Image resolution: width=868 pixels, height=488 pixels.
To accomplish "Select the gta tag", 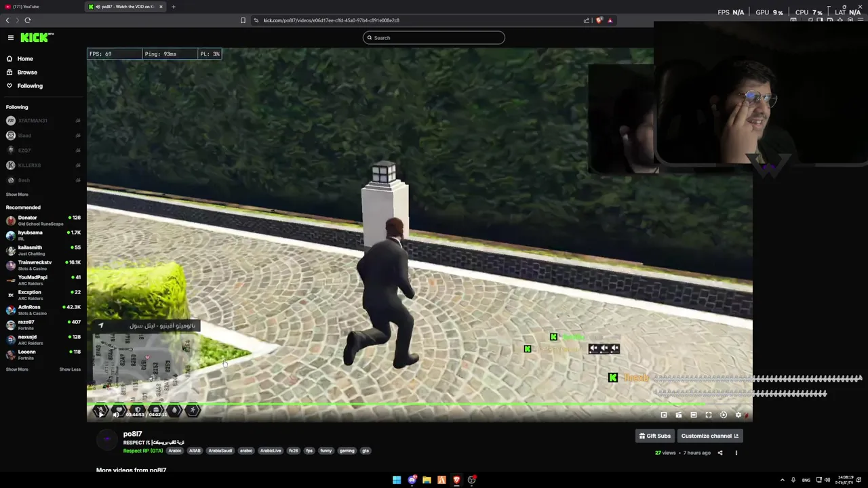I will coord(366,451).
